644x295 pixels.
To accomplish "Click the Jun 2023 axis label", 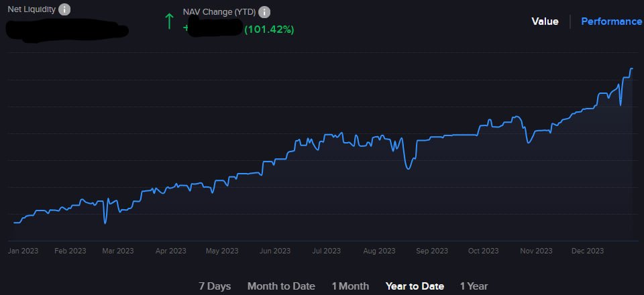I will [x=275, y=251].
